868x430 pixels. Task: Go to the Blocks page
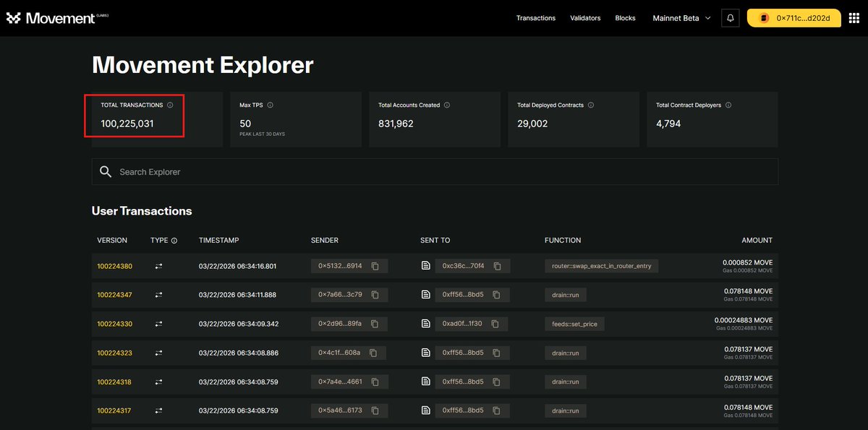click(625, 18)
